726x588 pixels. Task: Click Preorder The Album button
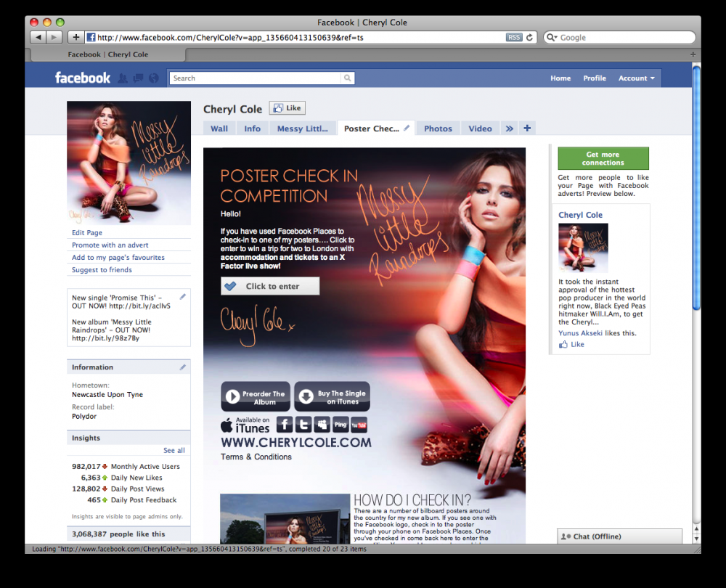tap(256, 397)
